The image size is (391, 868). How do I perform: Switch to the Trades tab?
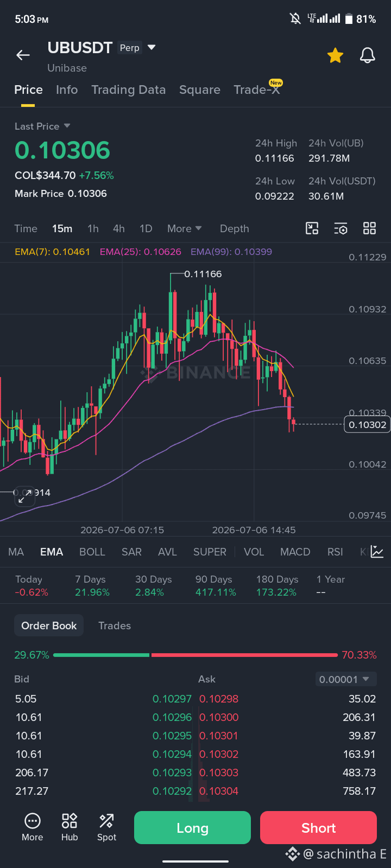click(115, 626)
